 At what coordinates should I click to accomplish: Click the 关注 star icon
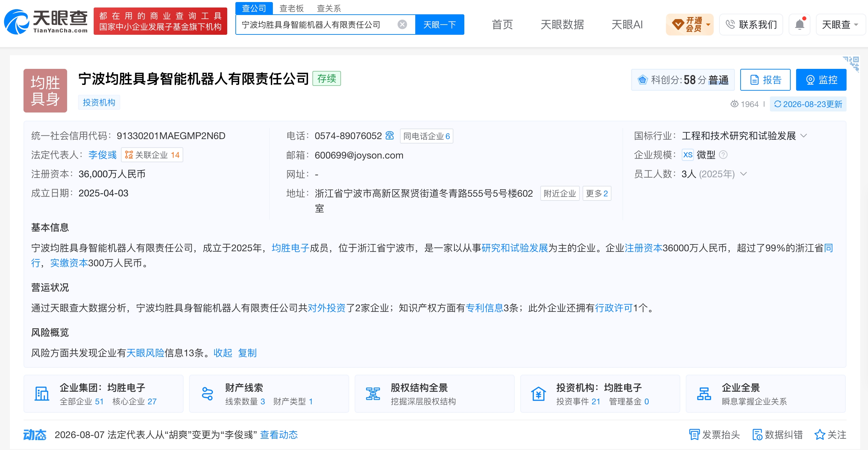tap(820, 435)
